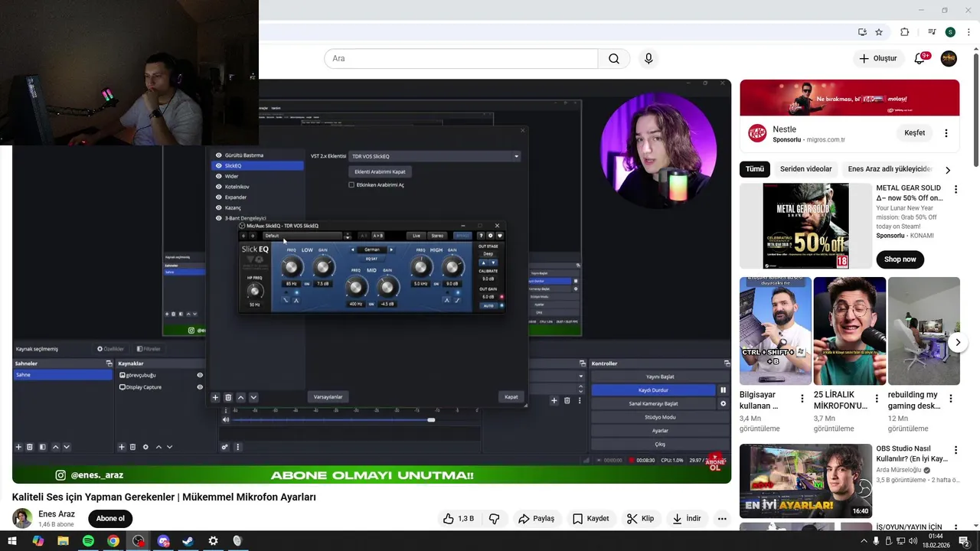Focus the Ara search field
The image size is (980, 551).
461,59
